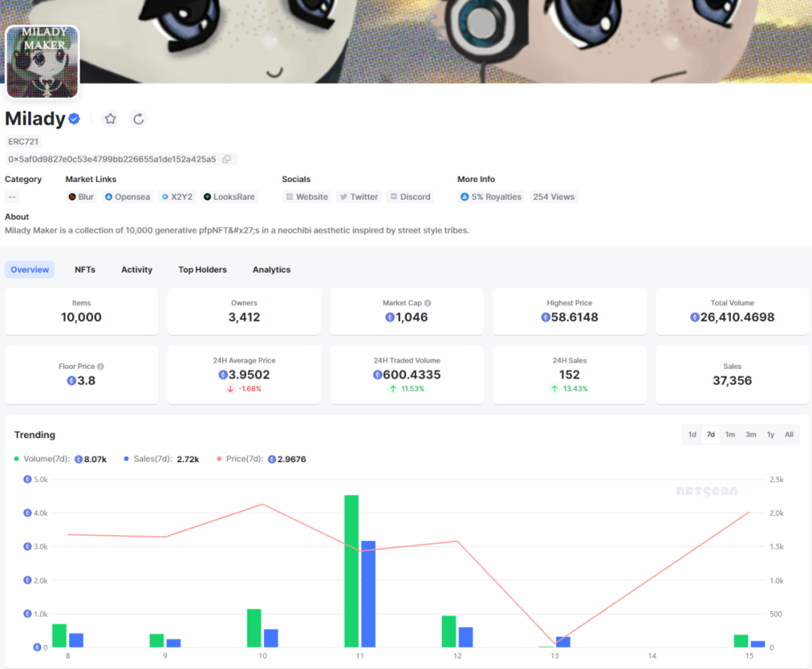Switch to the NFTs tab
Image resolution: width=812 pixels, height=669 pixels.
(85, 270)
